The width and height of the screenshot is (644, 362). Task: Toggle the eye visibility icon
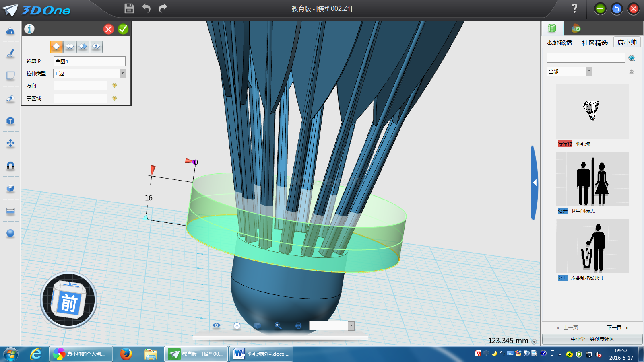click(217, 325)
